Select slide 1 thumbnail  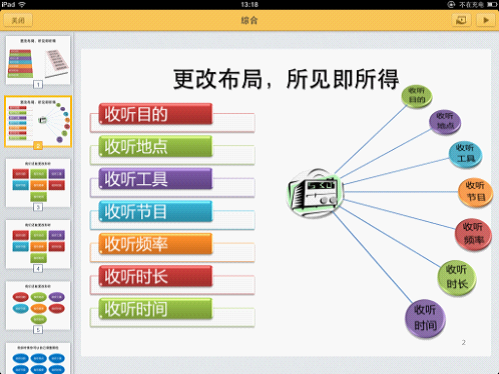38,60
